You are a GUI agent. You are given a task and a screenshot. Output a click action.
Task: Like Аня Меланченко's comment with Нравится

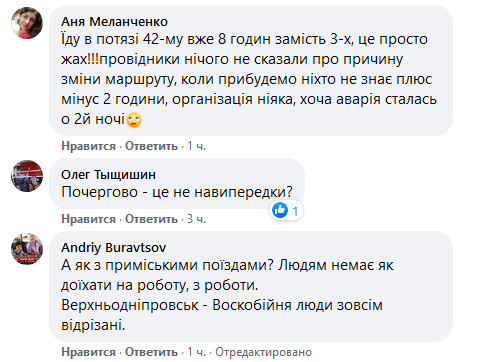pos(88,146)
